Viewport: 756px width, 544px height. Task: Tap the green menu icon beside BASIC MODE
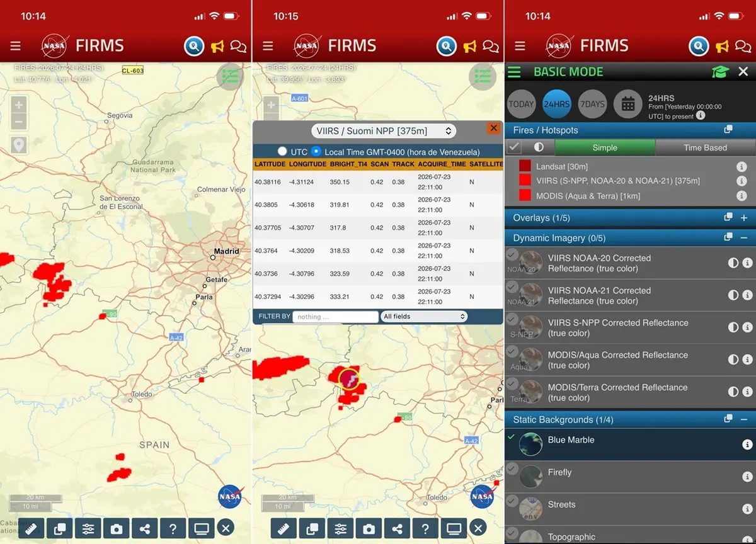515,72
